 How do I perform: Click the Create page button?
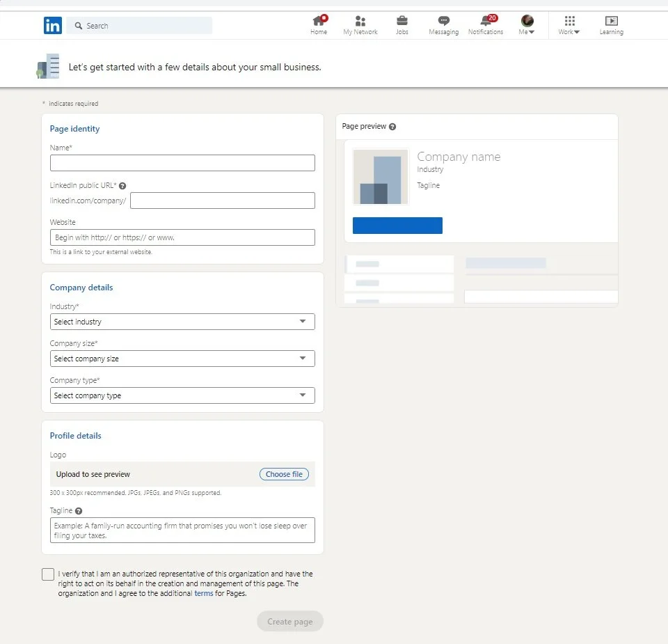point(290,622)
